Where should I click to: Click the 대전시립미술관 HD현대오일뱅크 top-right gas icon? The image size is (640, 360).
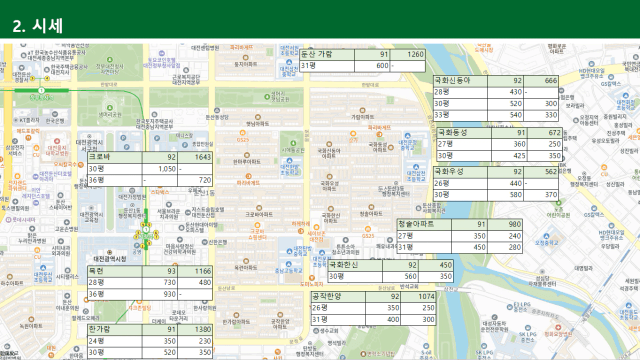[591, 64]
